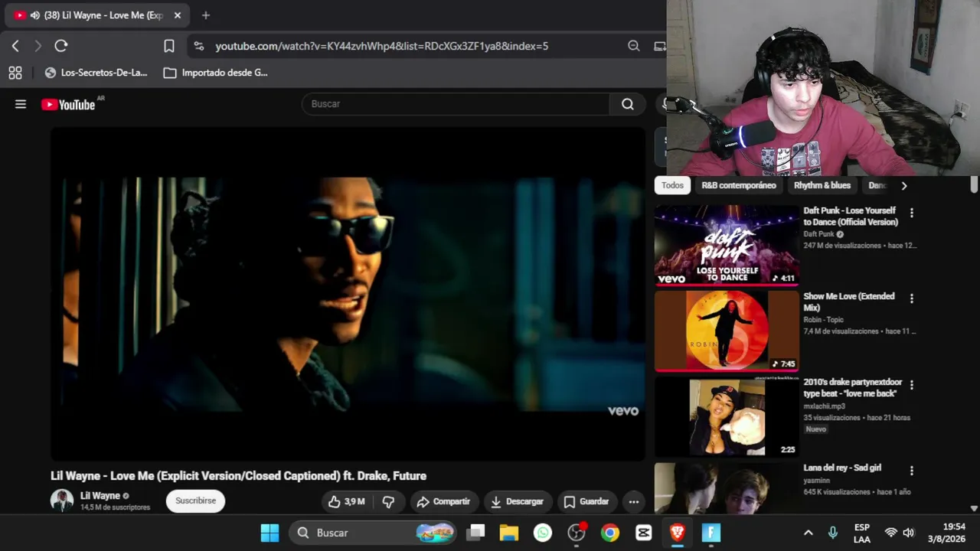Click the Compartir share button
980x551 pixels.
[x=443, y=502]
